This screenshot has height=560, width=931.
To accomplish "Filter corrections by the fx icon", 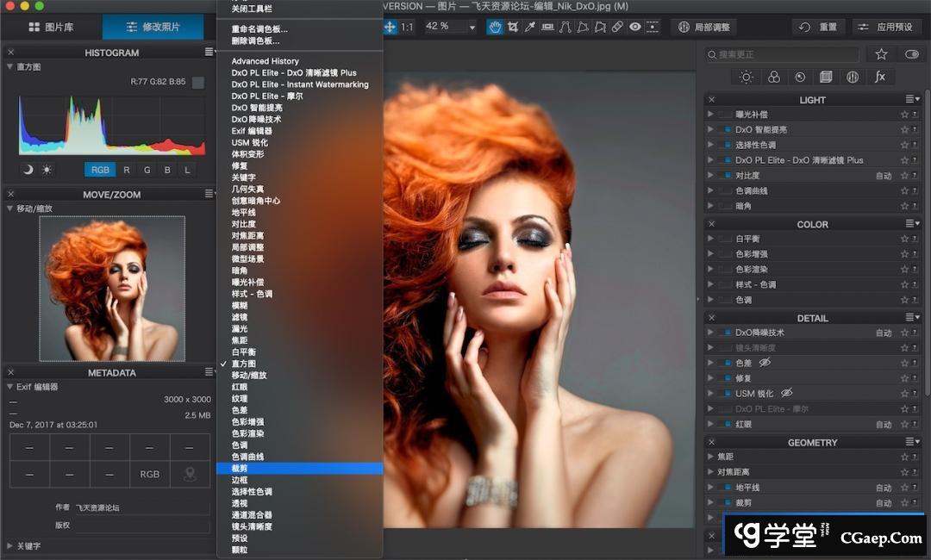I will pos(879,77).
